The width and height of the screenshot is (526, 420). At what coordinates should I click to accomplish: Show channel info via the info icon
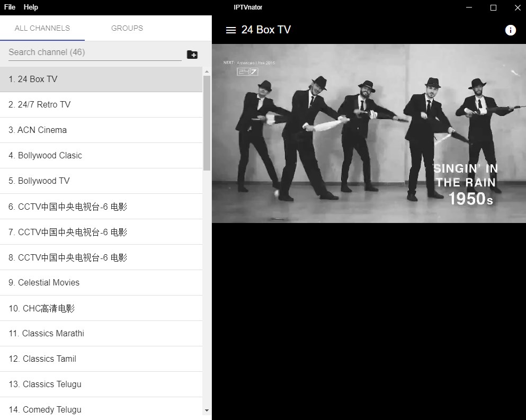pos(510,30)
